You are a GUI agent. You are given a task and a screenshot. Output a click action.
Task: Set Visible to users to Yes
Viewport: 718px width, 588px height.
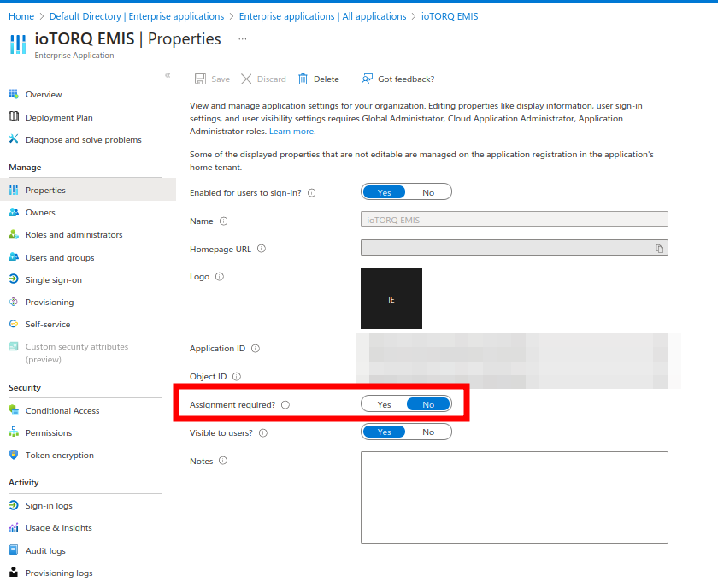point(384,432)
